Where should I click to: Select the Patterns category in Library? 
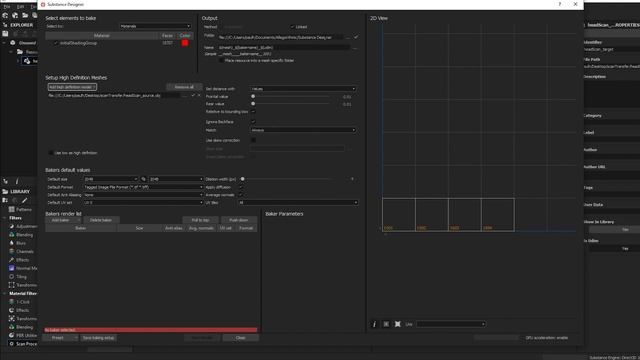click(20, 209)
